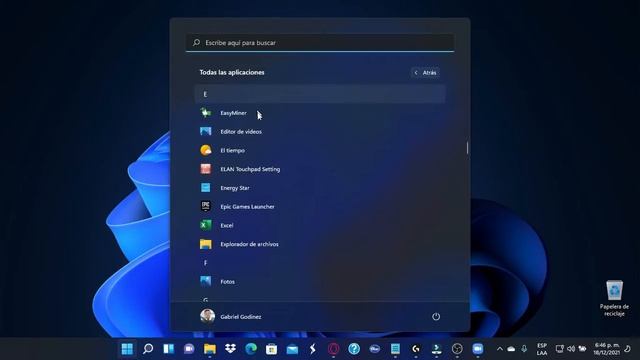Select the letter E section header
Viewport: 640px width, 360px height.
pyautogui.click(x=320, y=94)
